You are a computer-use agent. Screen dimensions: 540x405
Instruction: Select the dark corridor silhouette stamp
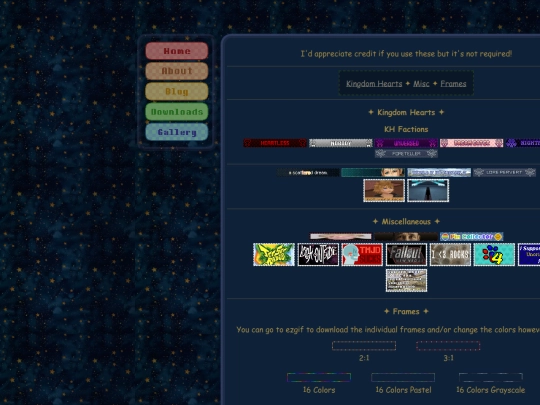click(428, 190)
